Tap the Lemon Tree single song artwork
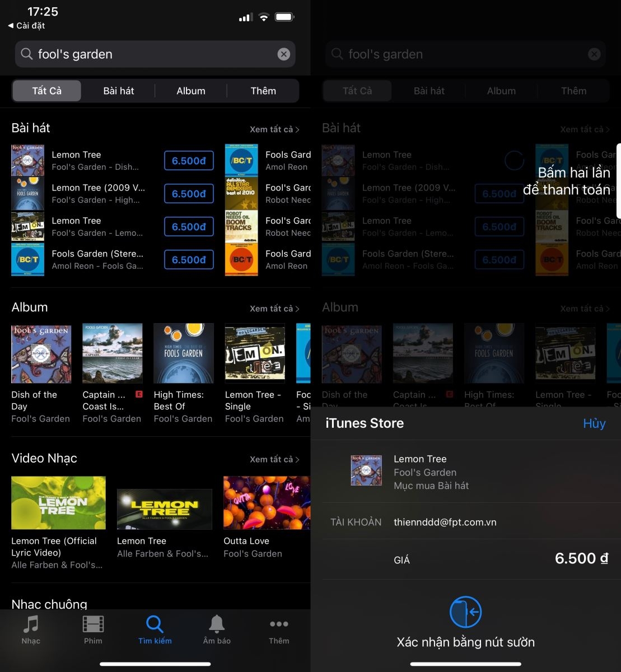The image size is (621, 672). [28, 227]
